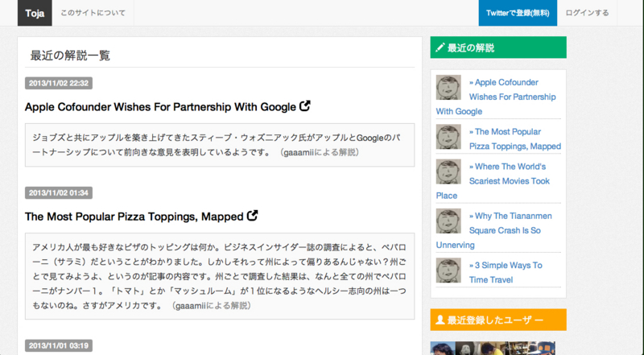Open sidebar link 3 Simple Ways To Time Travel
Screen dimensions: 644x355
(506, 272)
